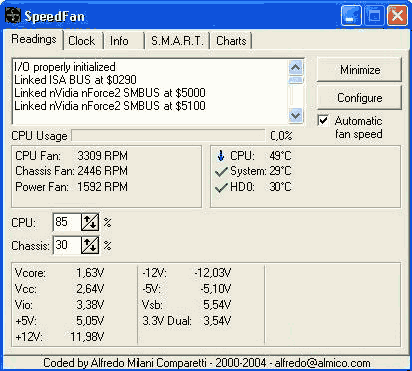Switch to the S.M.A.R.T. tab
Image resolution: width=412 pixels, height=371 pixels.
[x=177, y=41]
